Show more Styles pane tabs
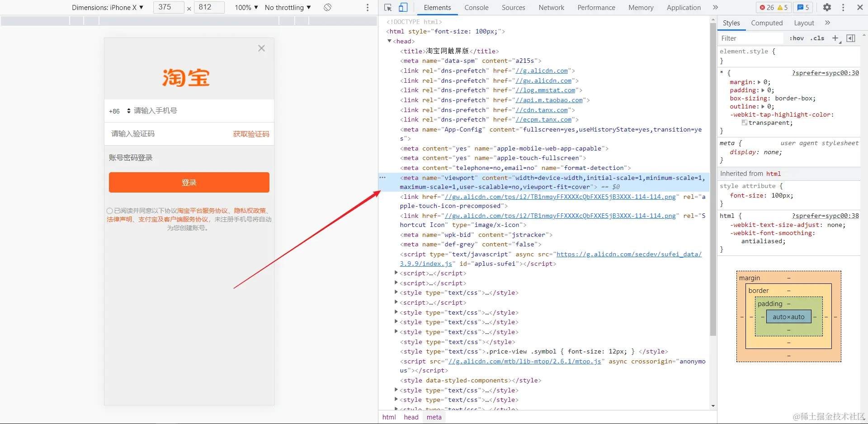This screenshot has width=868, height=424. point(828,23)
